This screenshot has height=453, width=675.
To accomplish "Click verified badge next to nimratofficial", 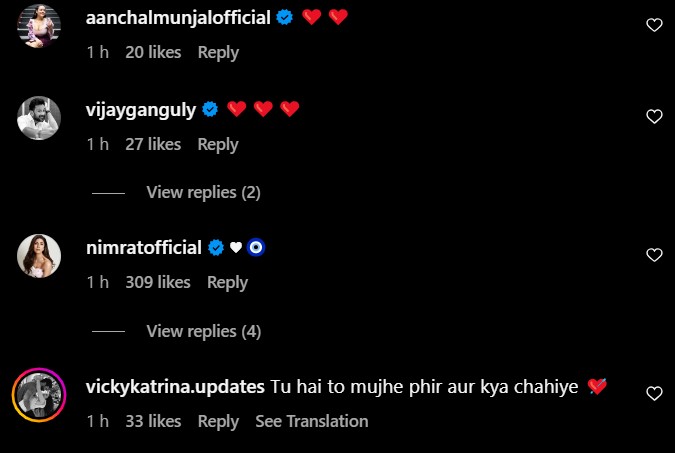I will 215,248.
